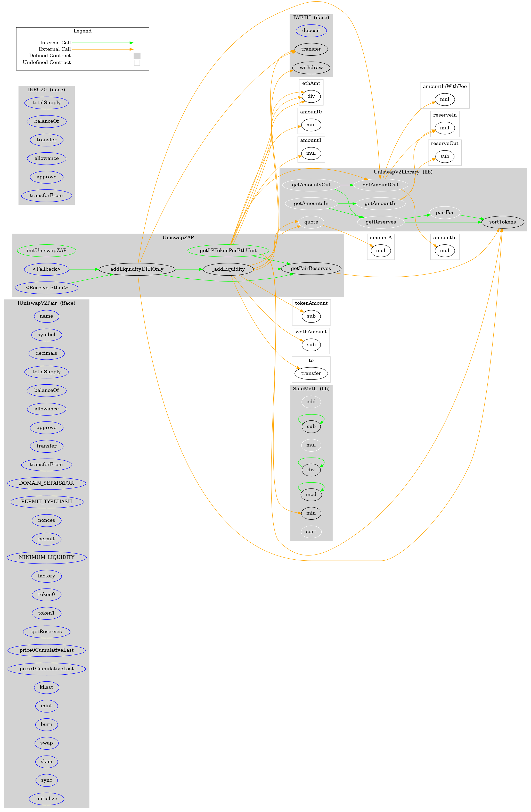Select the PERMIT_TYPEHASH node

(x=47, y=502)
